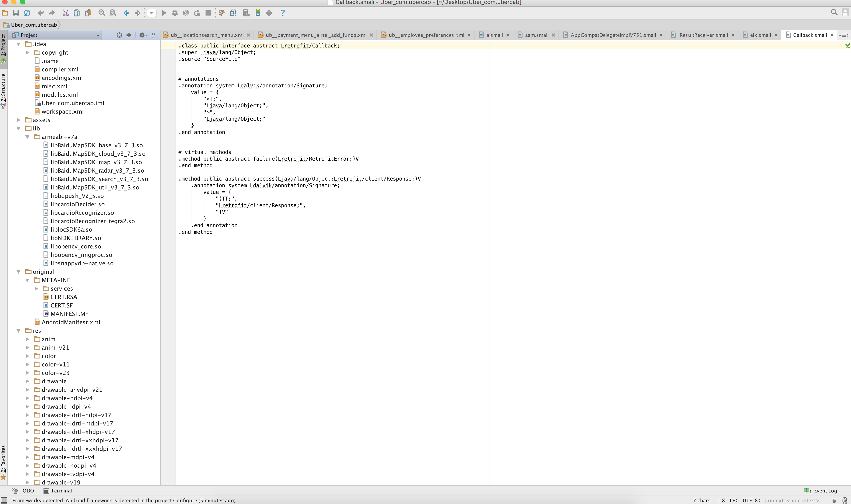This screenshot has width=851, height=504.
Task: Start debugging with the bug icon
Action: tap(175, 13)
